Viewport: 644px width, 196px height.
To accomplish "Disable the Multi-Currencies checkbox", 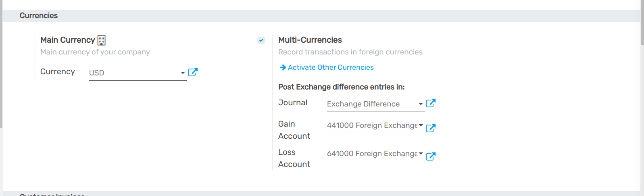I will pos(261,40).
